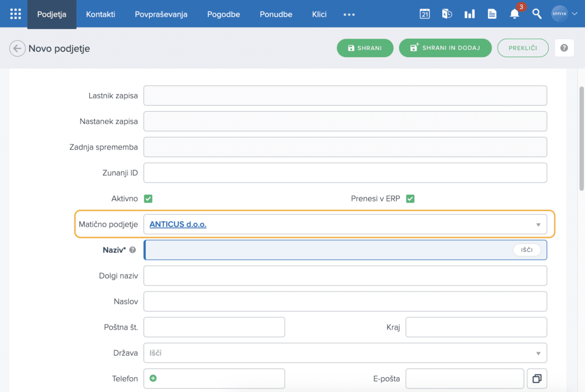The image size is (585, 392).
Task: Open the calendar icon in top bar
Action: point(424,14)
